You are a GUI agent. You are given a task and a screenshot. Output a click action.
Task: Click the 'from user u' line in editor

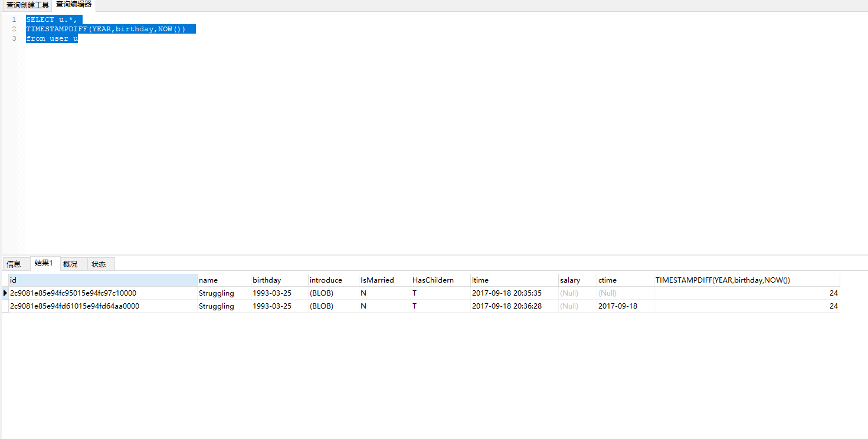(52, 38)
